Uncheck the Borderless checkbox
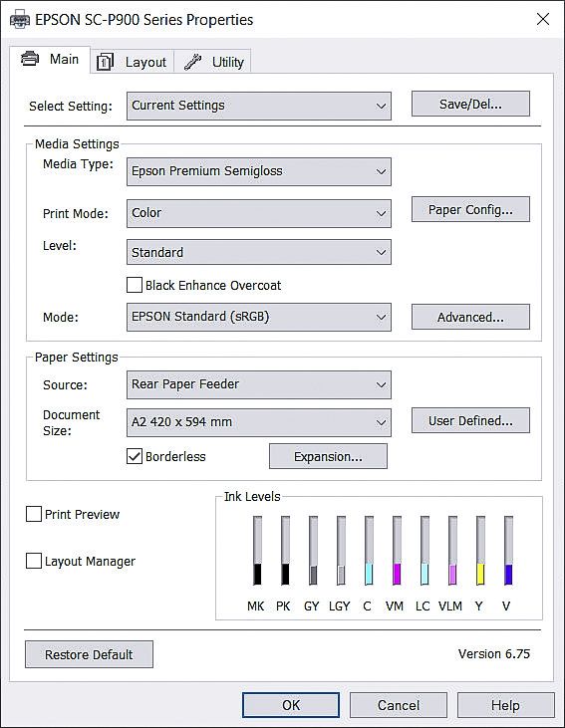565x728 pixels. pyautogui.click(x=135, y=456)
